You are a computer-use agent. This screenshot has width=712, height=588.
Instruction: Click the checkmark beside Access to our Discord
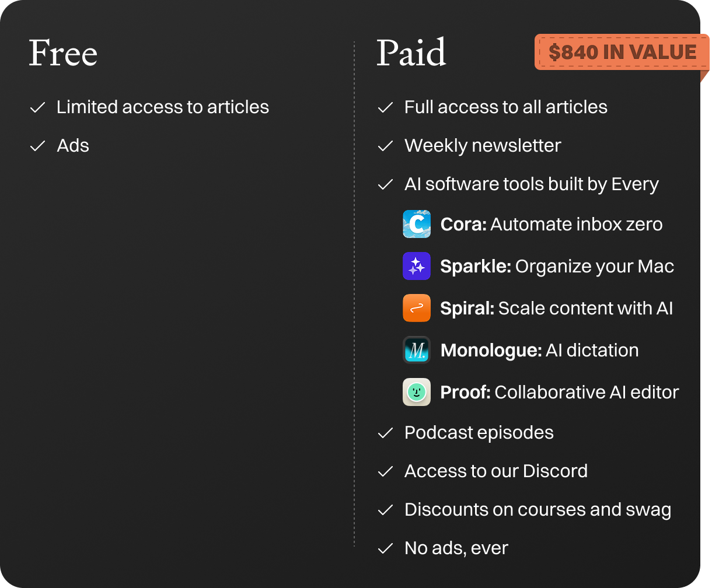385,471
